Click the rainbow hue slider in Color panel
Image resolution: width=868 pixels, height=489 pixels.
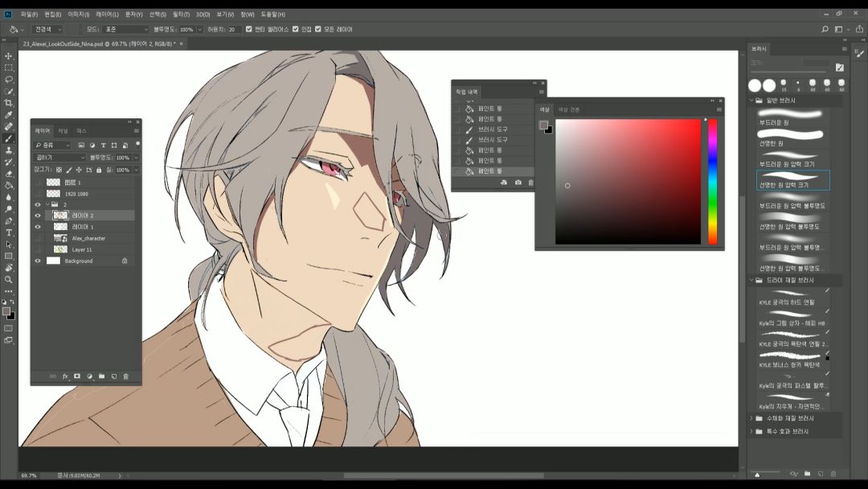point(712,181)
